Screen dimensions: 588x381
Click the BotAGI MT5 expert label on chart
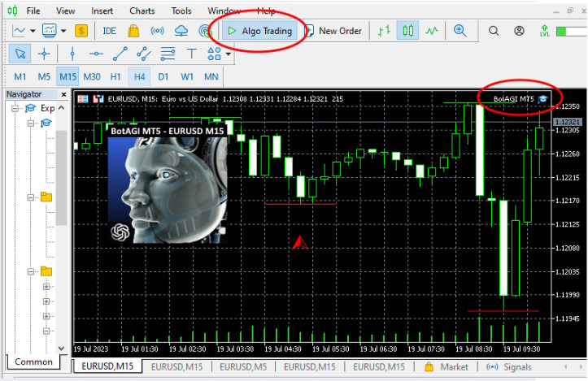click(513, 99)
